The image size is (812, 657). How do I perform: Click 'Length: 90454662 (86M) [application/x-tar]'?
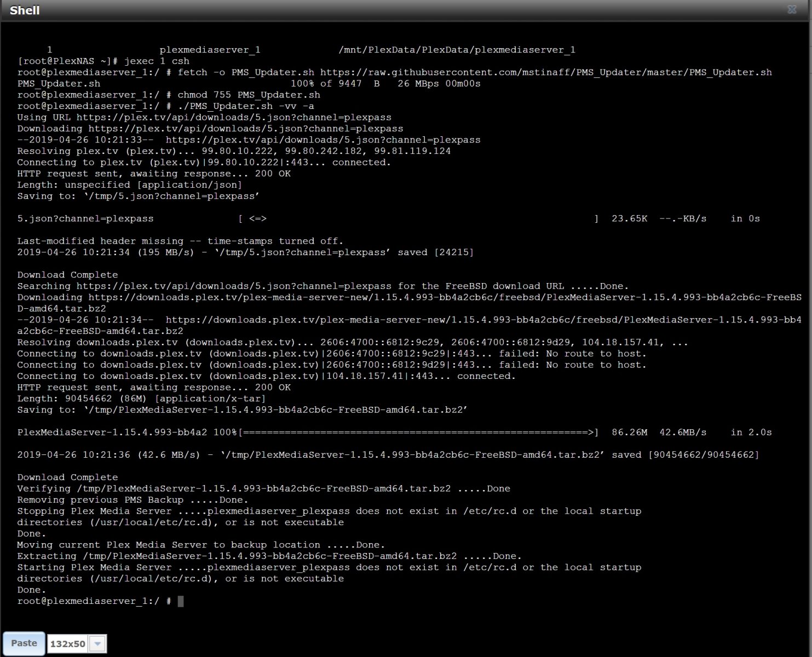[141, 399]
